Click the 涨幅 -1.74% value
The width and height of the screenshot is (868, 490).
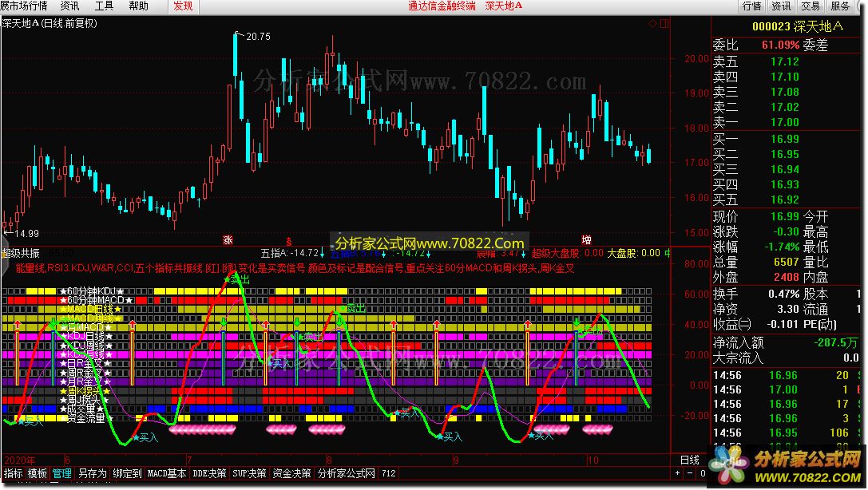point(783,247)
